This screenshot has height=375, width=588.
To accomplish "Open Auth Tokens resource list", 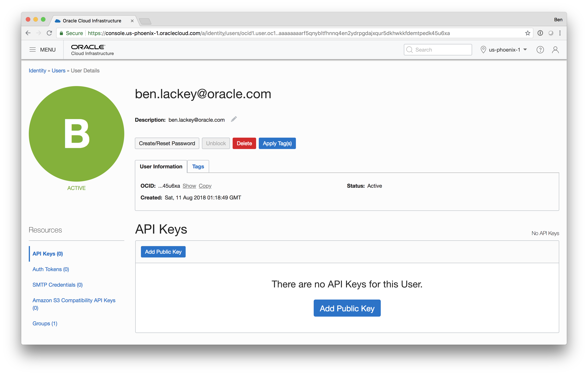I will click(x=51, y=269).
